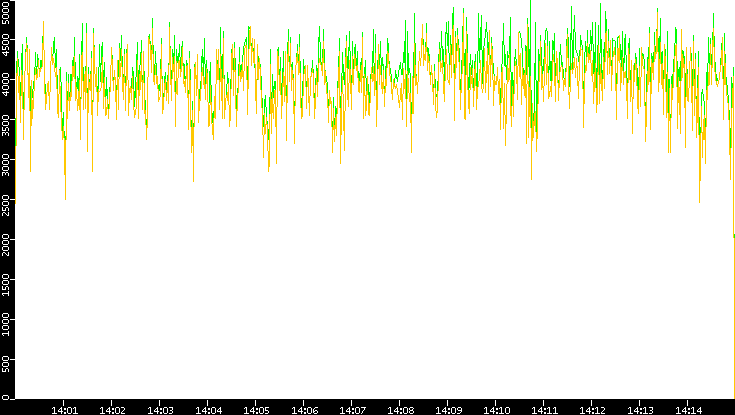Select the 14:14 time label
This screenshot has height=415, width=735.
pyautogui.click(x=688, y=411)
